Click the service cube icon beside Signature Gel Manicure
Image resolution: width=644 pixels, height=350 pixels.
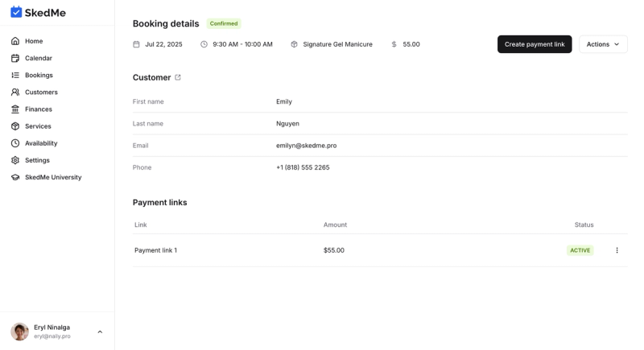click(294, 44)
